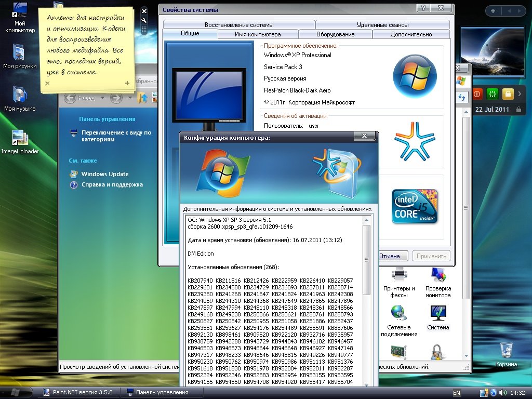Add a new sticky note with plus
Viewport: 532px width, 399px height.
point(127,83)
